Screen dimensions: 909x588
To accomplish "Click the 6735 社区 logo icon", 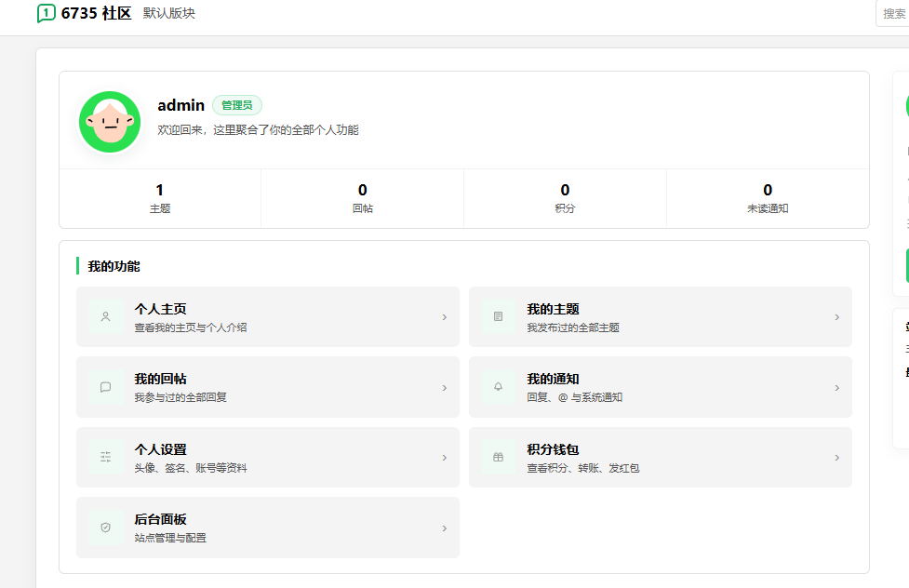I will (46, 13).
